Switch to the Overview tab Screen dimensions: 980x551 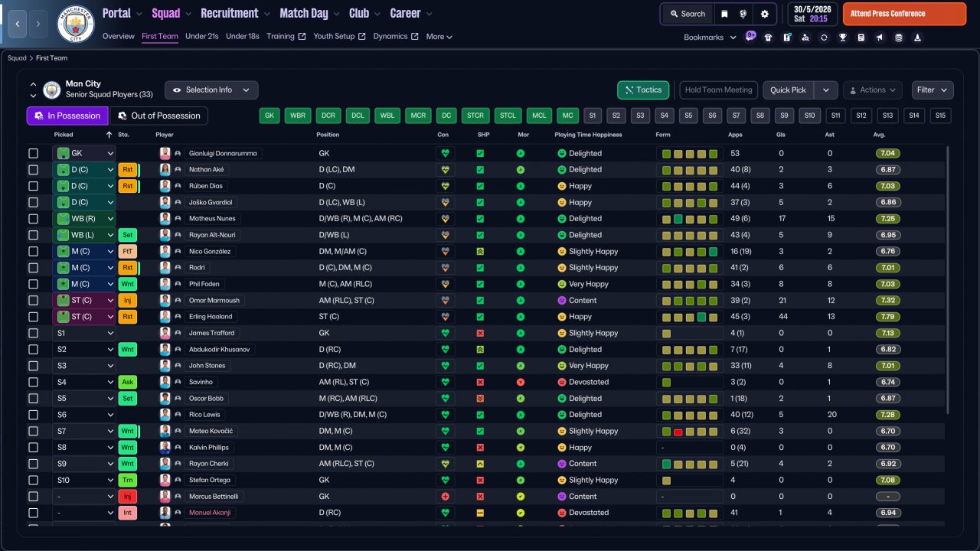click(118, 37)
